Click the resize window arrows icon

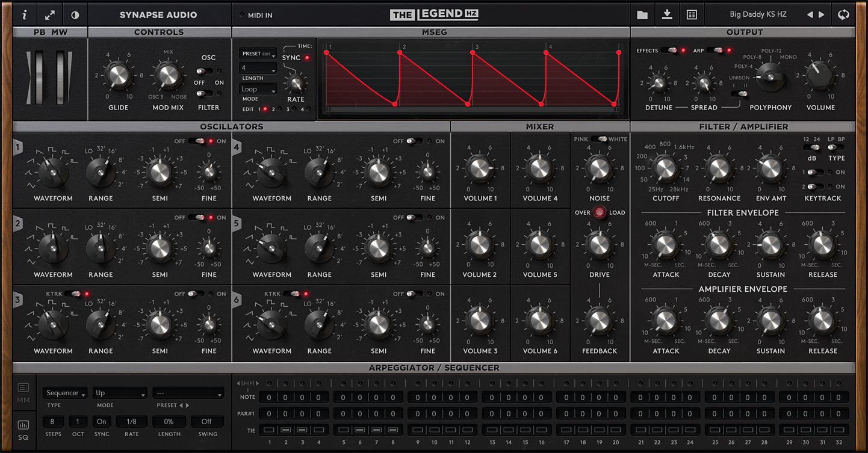(50, 15)
